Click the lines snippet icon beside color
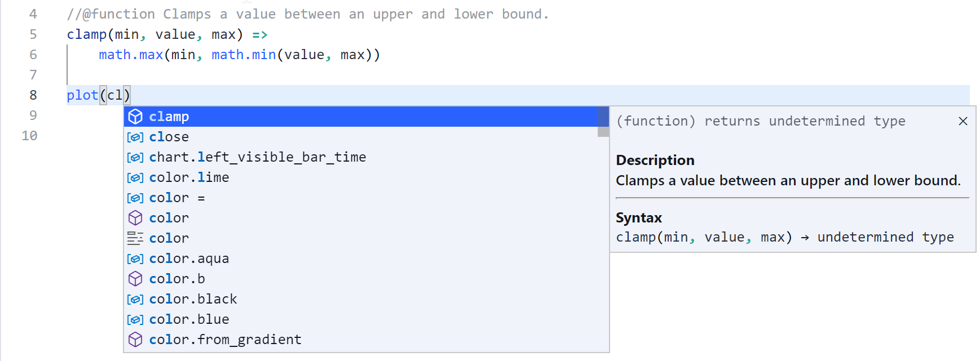Screen dimensions: 980x361 (135, 238)
